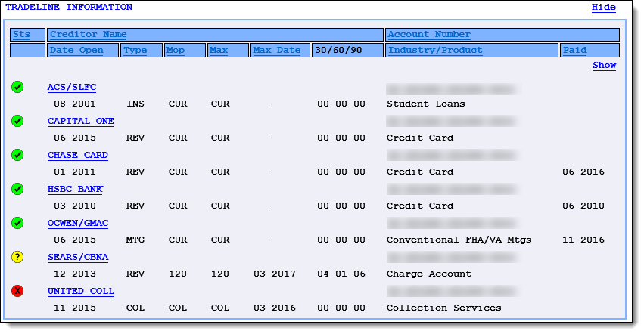Click the green check status icon for CHASE CARD

point(17,155)
